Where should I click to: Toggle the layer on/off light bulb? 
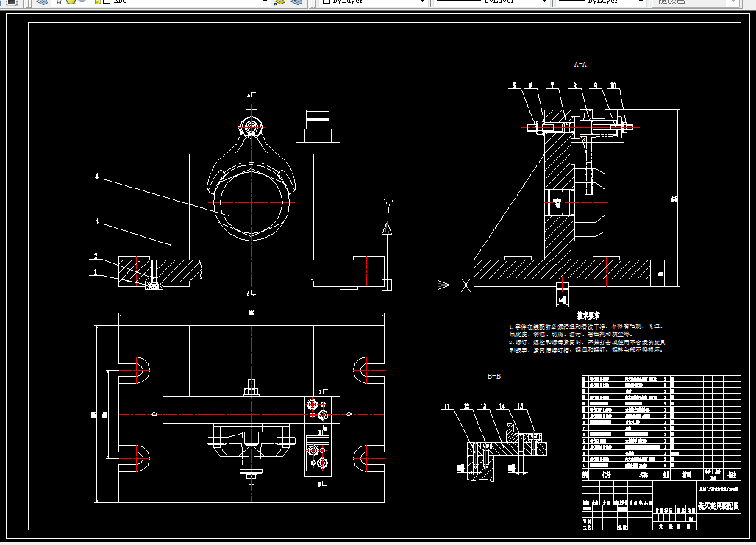click(x=60, y=2)
